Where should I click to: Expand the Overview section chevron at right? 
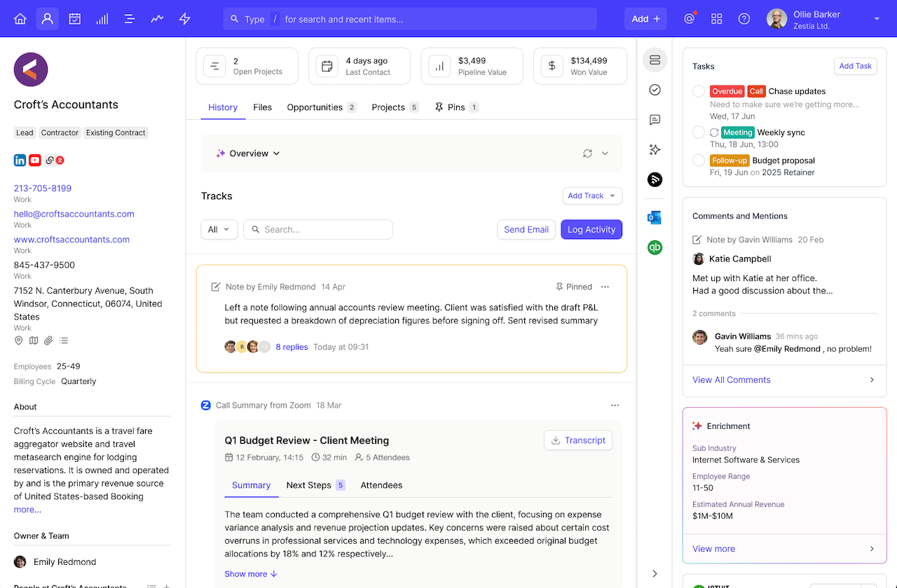(605, 153)
